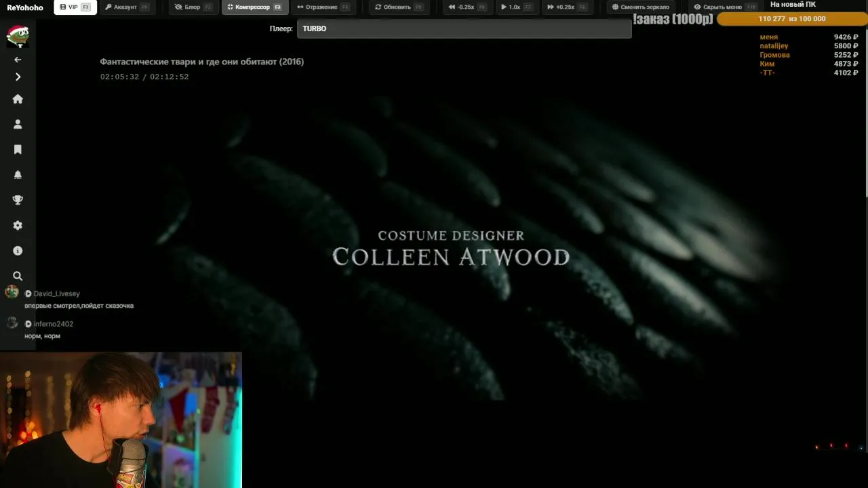Click the donation goal progress bar

(792, 19)
